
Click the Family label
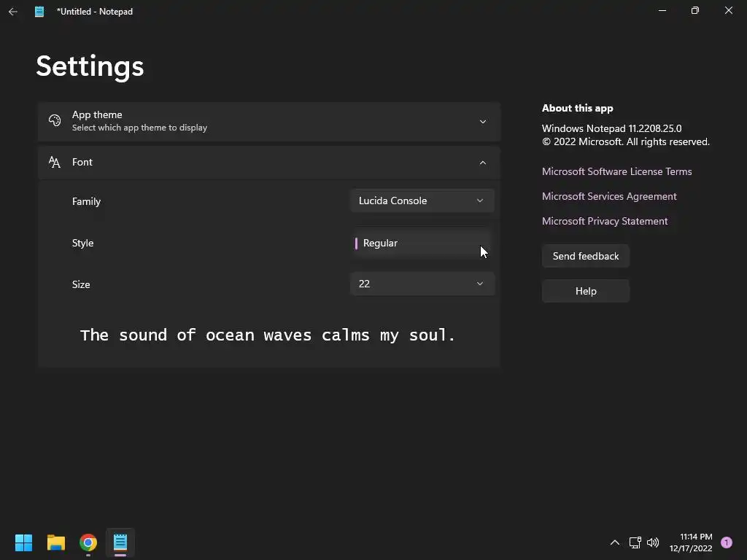86,201
